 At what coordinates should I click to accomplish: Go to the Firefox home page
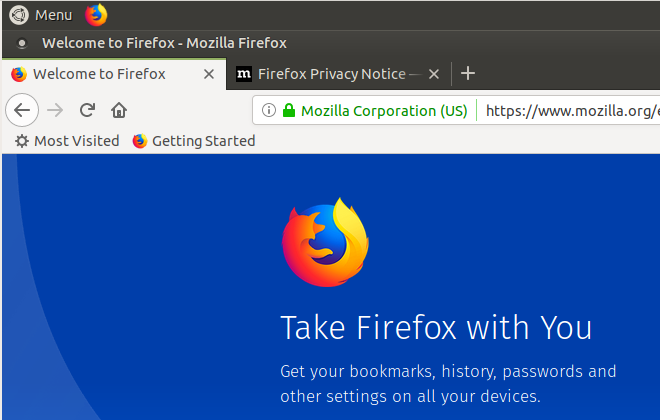click(x=119, y=110)
